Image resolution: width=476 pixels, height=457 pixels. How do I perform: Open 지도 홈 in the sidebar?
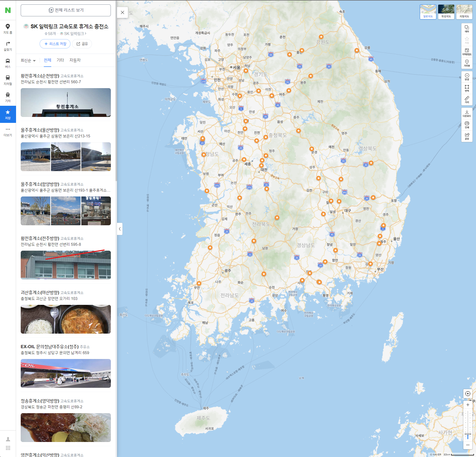(x=8, y=29)
